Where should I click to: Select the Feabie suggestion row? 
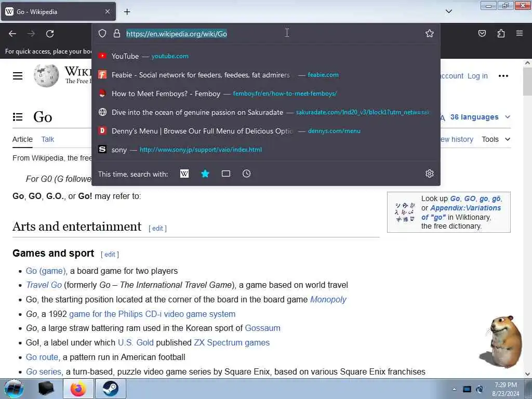click(x=266, y=75)
